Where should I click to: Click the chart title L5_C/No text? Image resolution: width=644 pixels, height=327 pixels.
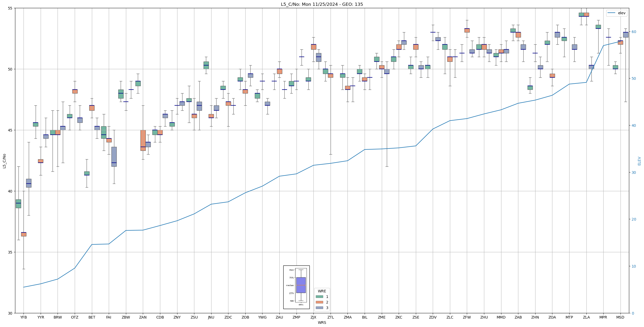322,4
